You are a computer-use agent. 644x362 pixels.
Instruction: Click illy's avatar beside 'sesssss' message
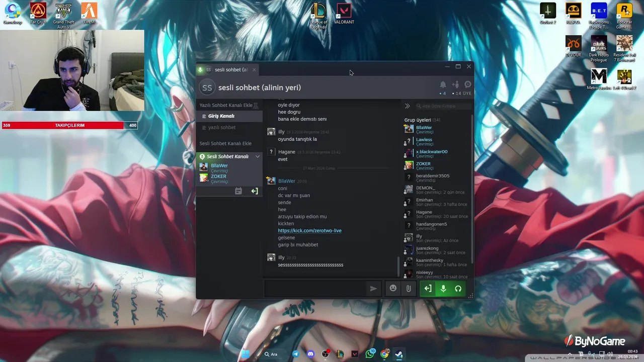tap(271, 257)
